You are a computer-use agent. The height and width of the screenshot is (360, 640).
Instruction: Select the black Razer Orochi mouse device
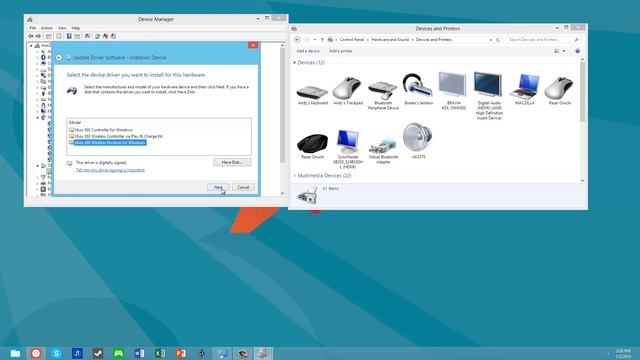click(313, 146)
